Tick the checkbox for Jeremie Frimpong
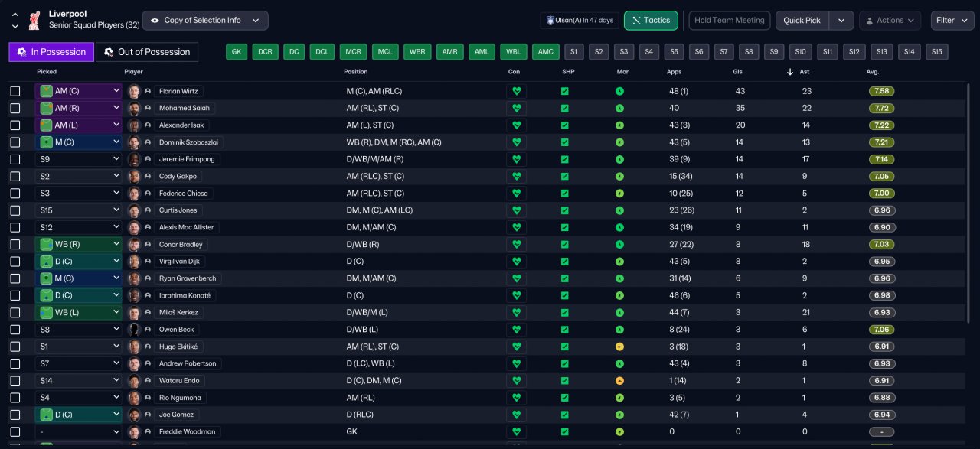Viewport: 980px width, 449px height. coord(15,159)
